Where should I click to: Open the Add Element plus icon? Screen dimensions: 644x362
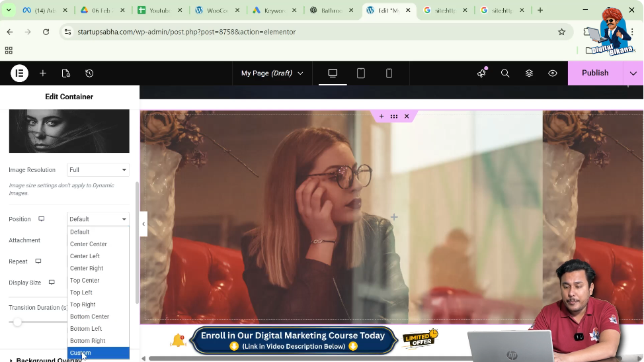pyautogui.click(x=43, y=73)
